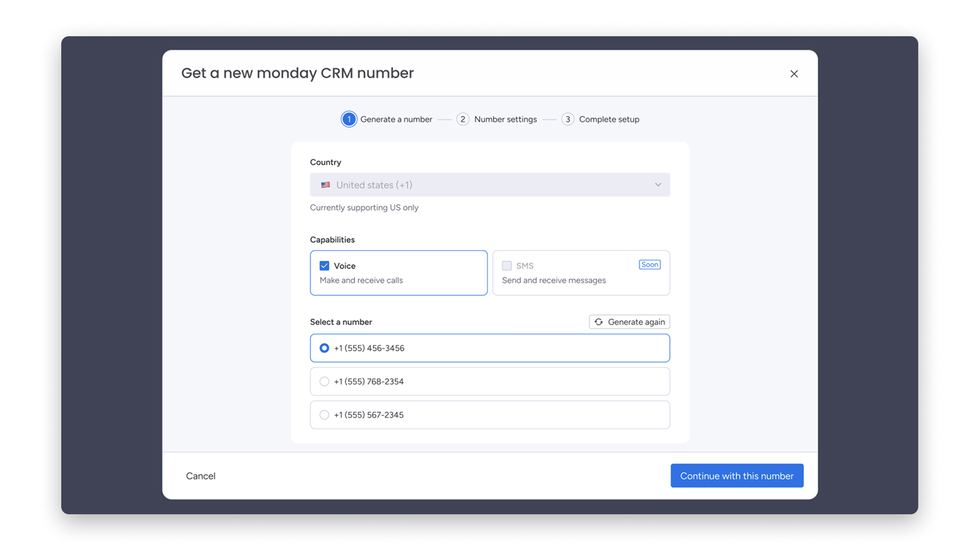
Task: Click the refresh icon in Generate again
Action: pos(599,322)
